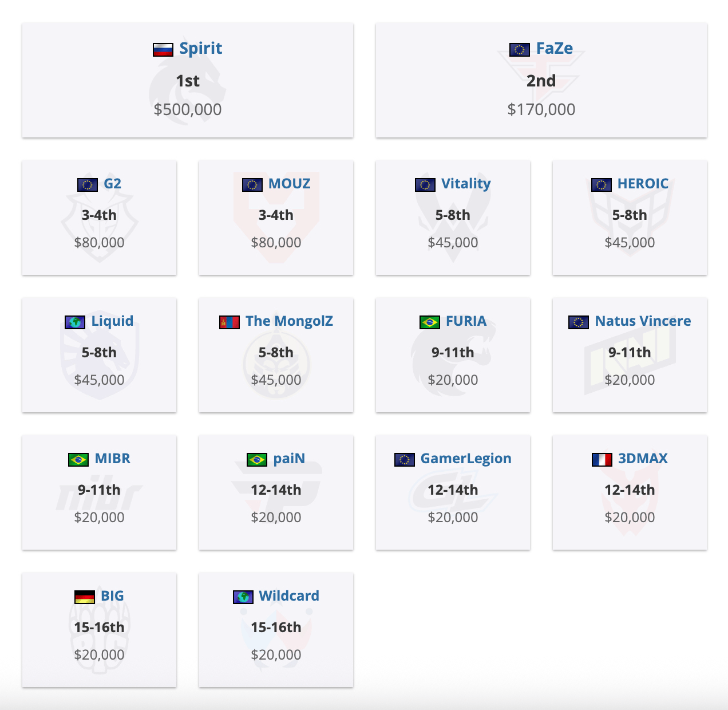Visit the Vitality team page
This screenshot has height=710, width=728.
point(466,184)
